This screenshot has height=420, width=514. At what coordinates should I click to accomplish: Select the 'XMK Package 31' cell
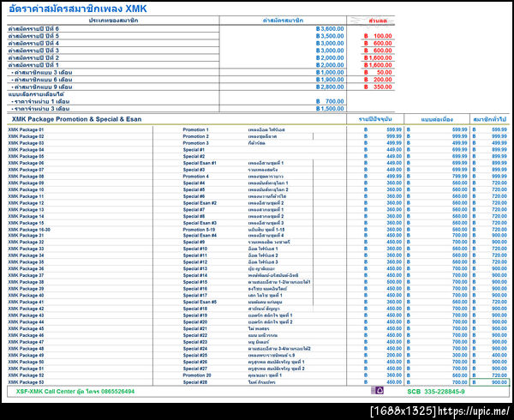point(26,236)
